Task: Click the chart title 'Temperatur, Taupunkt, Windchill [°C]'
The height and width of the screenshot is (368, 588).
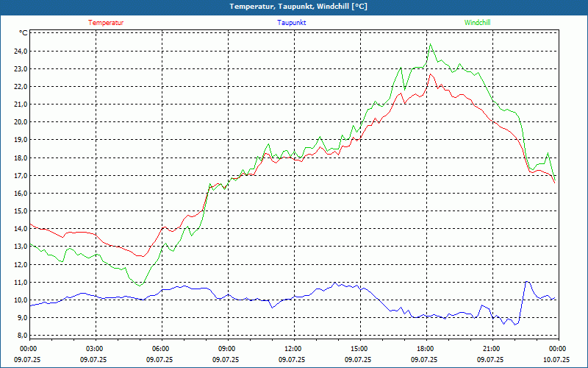Action: tap(298, 7)
